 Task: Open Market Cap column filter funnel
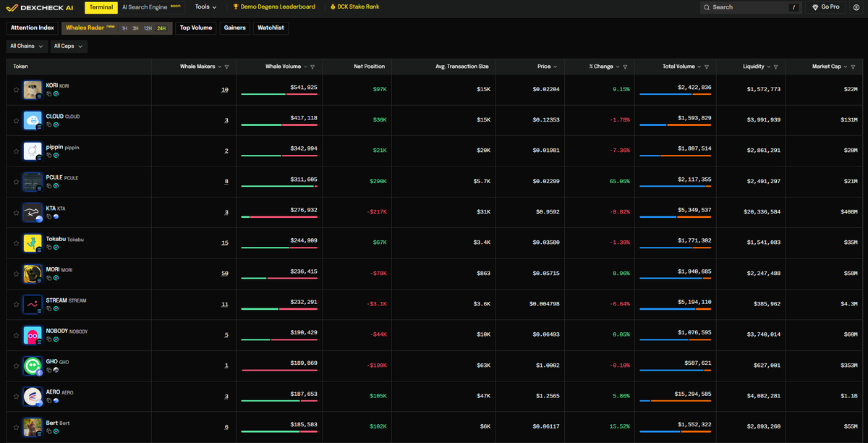(x=852, y=67)
